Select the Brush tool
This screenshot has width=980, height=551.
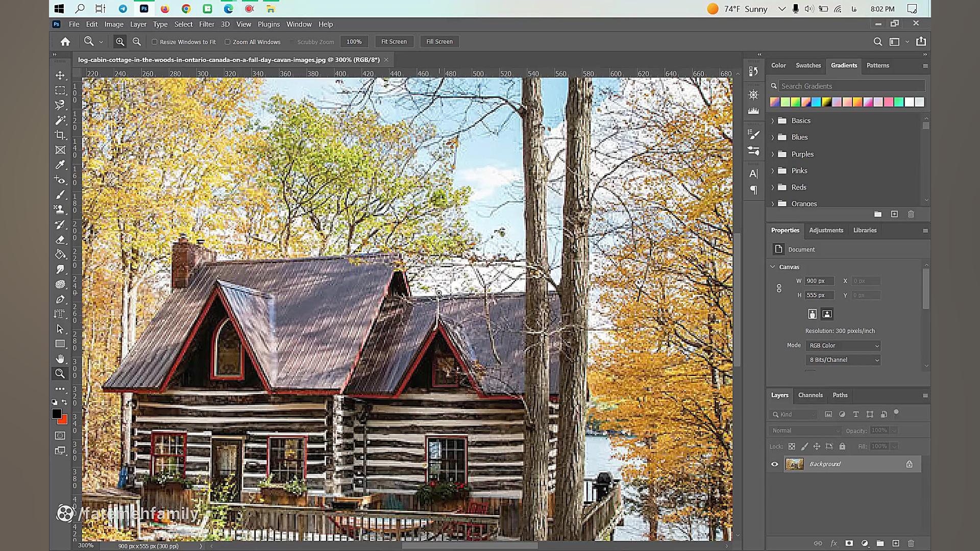pyautogui.click(x=60, y=195)
